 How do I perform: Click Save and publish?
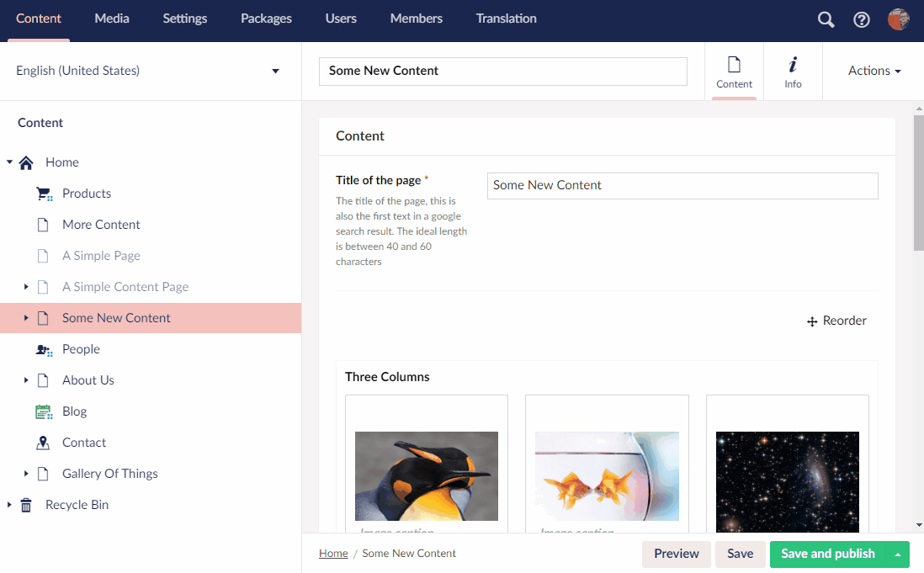click(828, 554)
